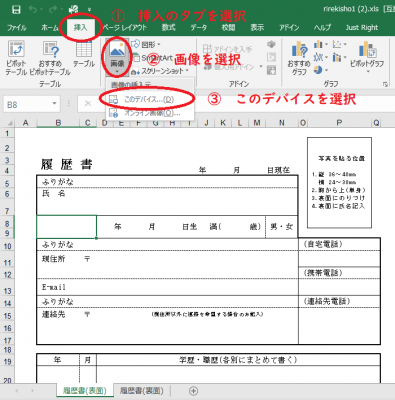Click the 日現在 text
Viewport: 395px width, 400px height.
pos(278,170)
